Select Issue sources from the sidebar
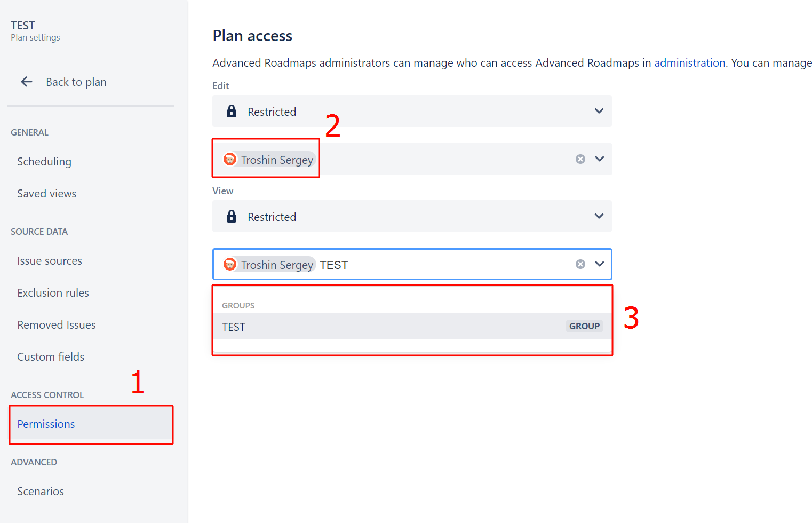812x523 pixels. [50, 261]
